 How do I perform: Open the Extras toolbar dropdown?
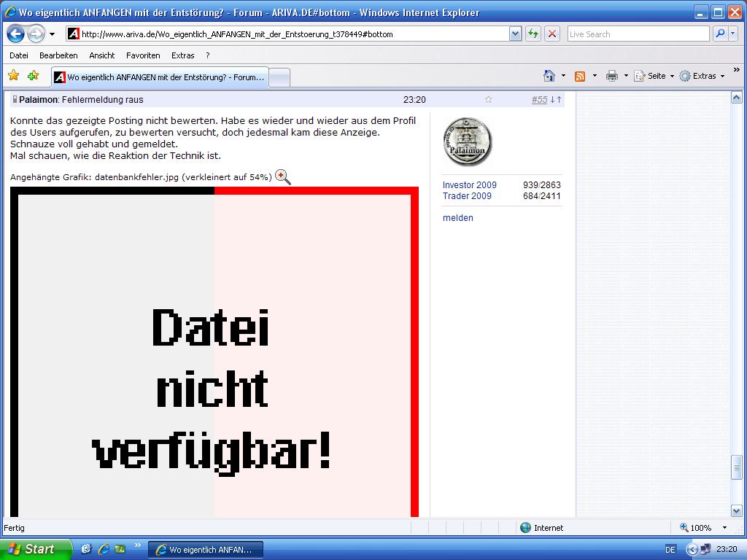click(x=702, y=75)
